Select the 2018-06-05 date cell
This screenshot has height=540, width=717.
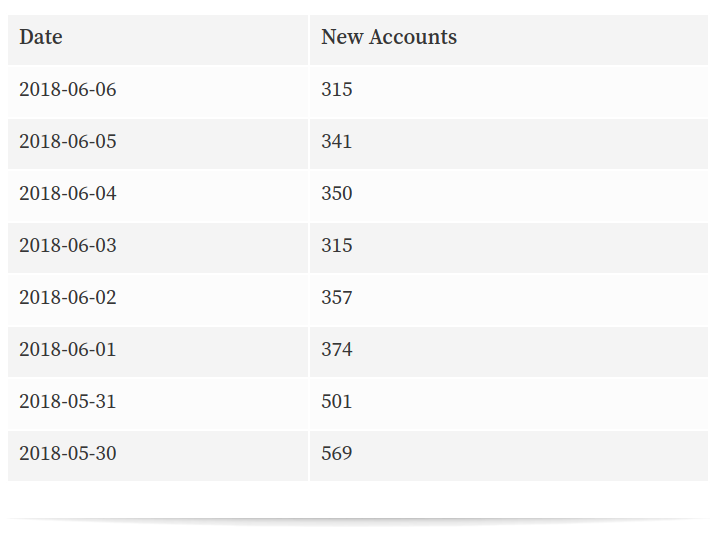click(x=158, y=144)
